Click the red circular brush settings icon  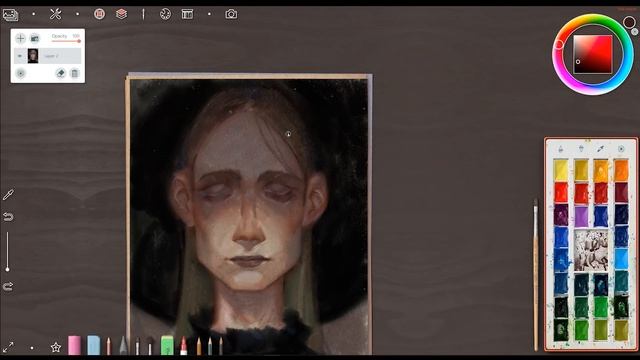coord(99,14)
